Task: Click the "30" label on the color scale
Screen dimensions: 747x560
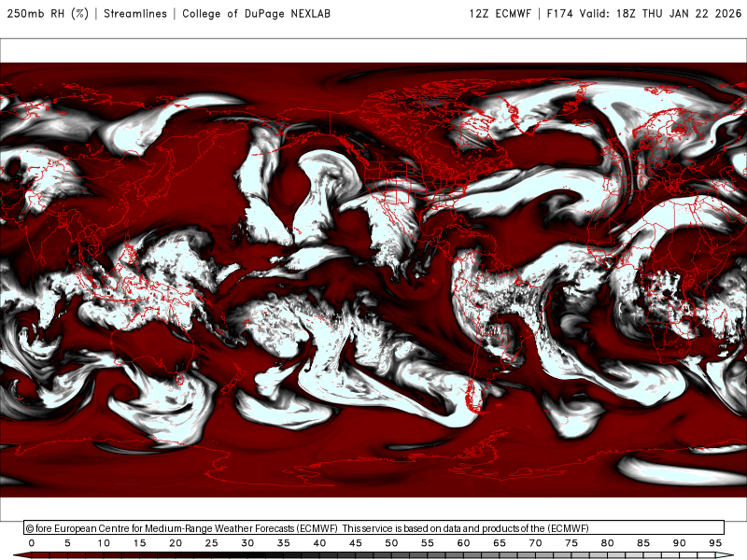Action: [247, 543]
